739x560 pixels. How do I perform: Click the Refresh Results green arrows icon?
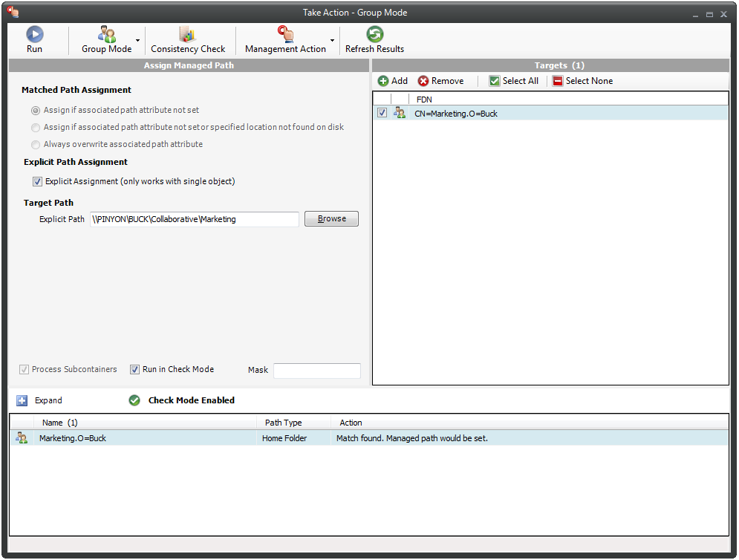click(x=374, y=34)
